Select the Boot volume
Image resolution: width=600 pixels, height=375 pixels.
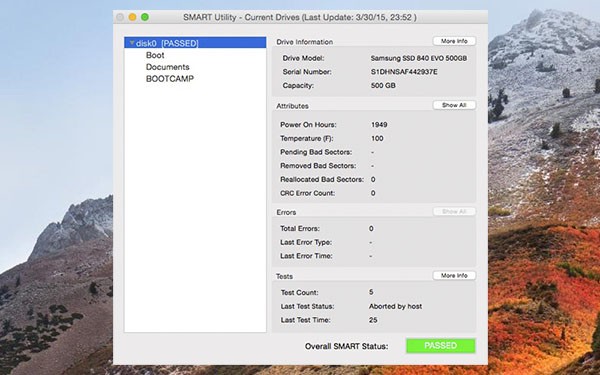coord(155,55)
